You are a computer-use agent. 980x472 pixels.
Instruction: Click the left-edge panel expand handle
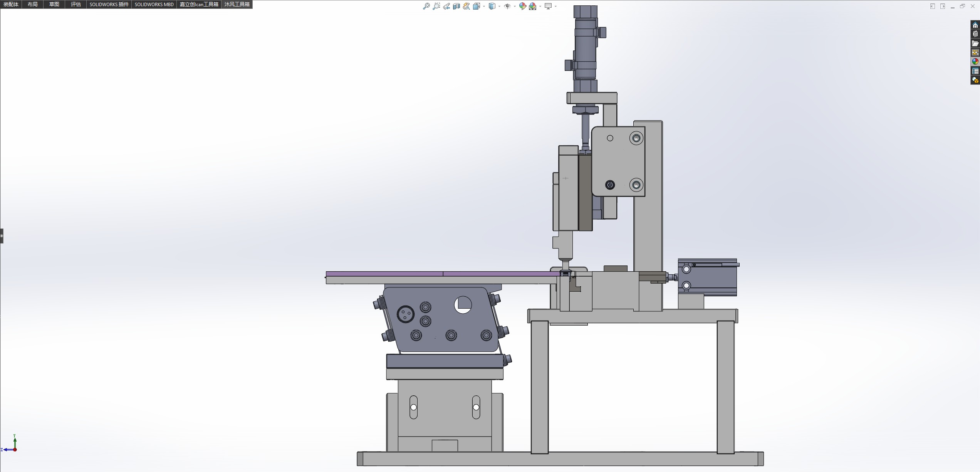[x=2, y=236]
